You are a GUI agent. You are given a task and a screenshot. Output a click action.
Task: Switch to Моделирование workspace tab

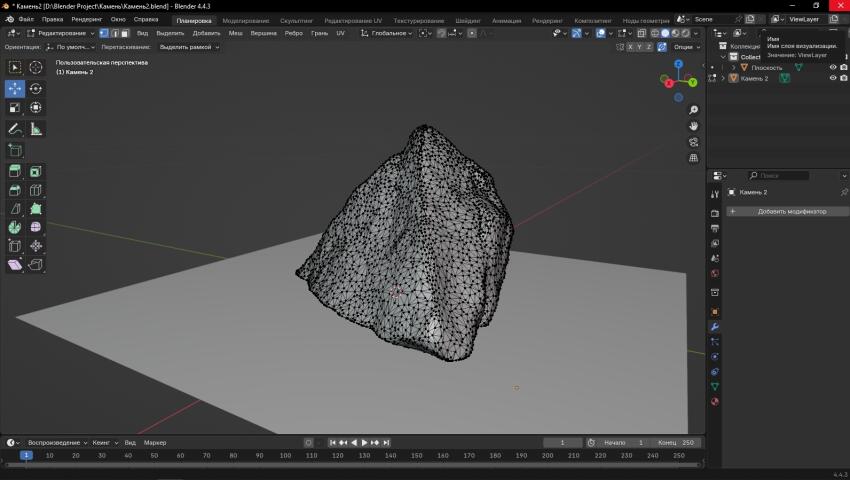point(246,21)
